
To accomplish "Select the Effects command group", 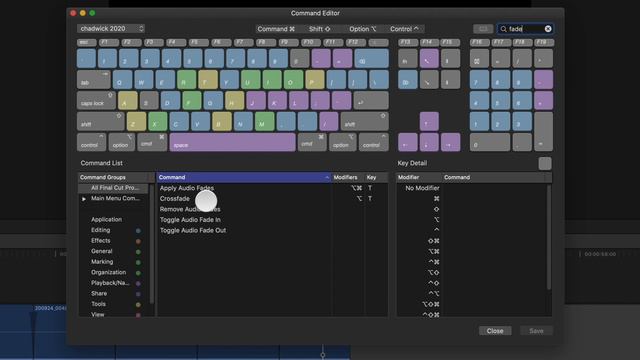I will point(100,241).
